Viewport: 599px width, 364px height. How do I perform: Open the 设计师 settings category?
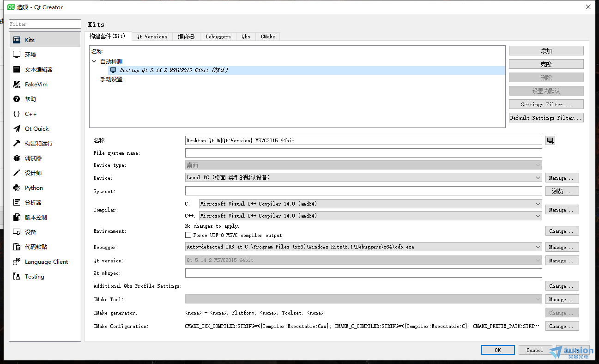(45, 173)
